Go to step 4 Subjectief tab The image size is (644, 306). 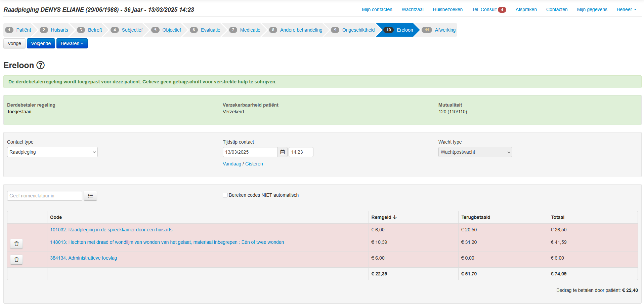point(127,30)
